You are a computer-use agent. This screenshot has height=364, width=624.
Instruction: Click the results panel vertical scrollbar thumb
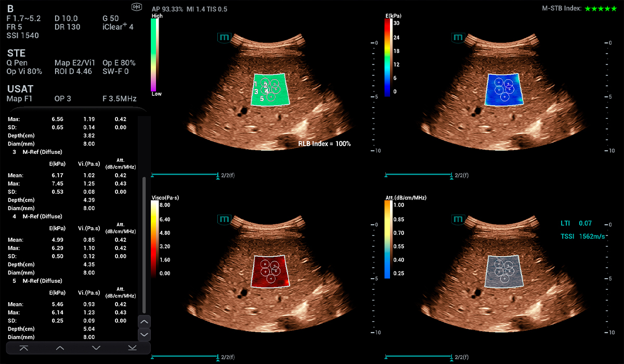(x=144, y=244)
